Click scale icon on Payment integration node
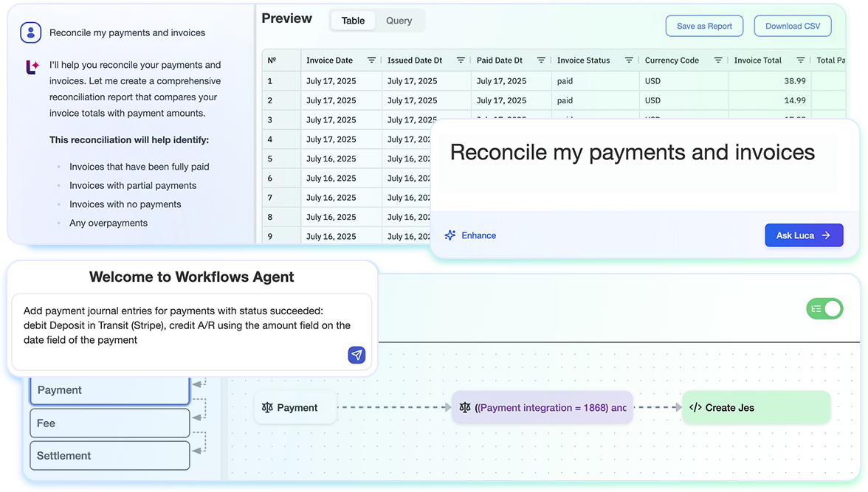This screenshot has height=492, width=868. coord(464,407)
